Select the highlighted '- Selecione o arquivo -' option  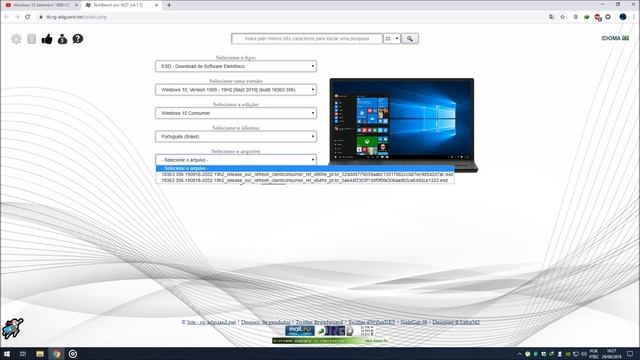click(305, 168)
